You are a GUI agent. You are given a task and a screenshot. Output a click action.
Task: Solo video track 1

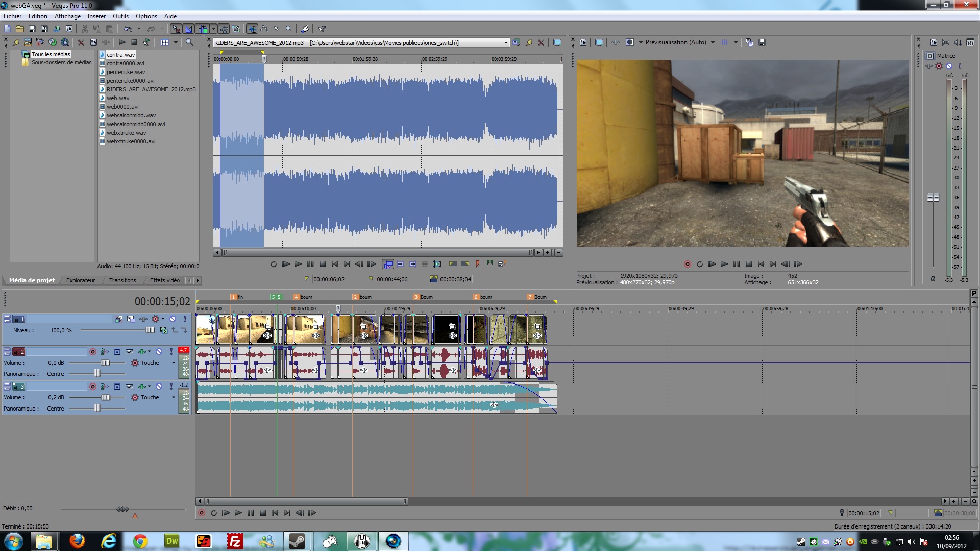(x=185, y=319)
